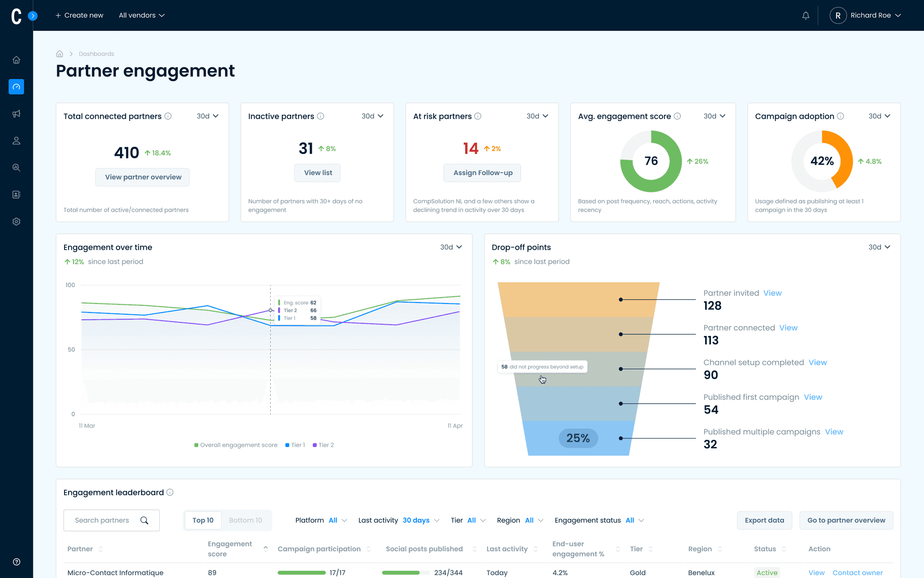924x578 pixels.
Task: Click info icon beside Inactive partners
Action: [320, 116]
